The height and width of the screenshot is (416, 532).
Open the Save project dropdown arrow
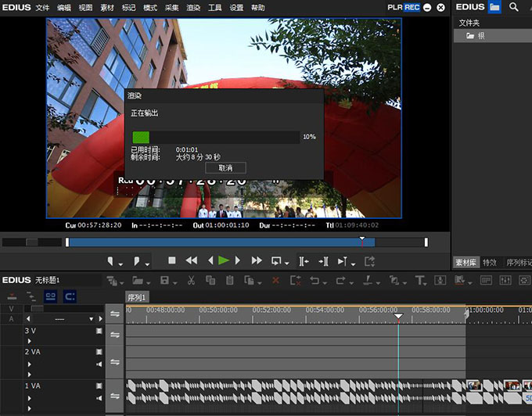coord(174,283)
